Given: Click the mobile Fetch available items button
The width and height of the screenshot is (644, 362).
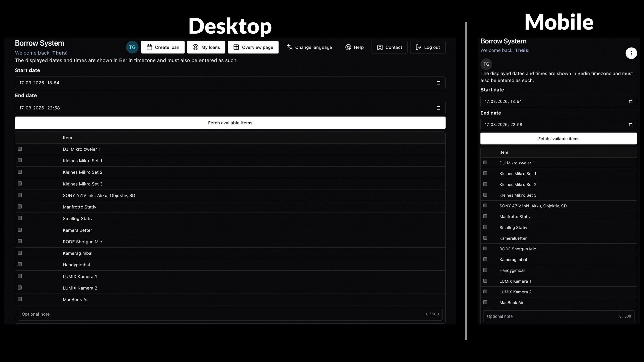Looking at the screenshot, I should click(558, 139).
